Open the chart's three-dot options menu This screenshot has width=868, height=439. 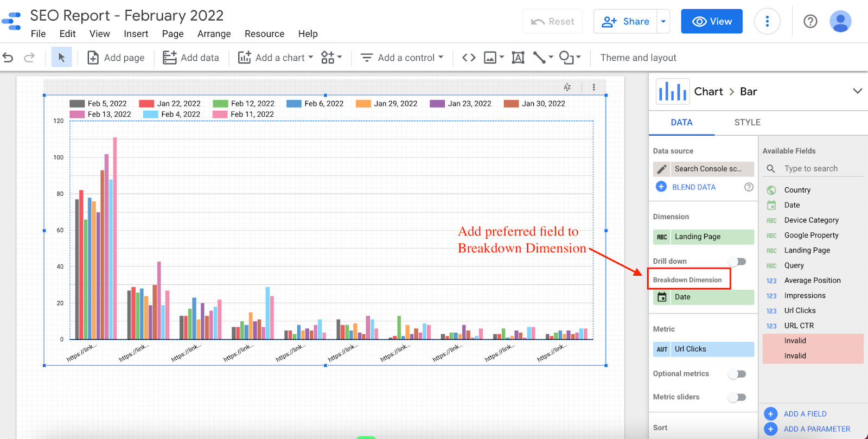pos(593,87)
